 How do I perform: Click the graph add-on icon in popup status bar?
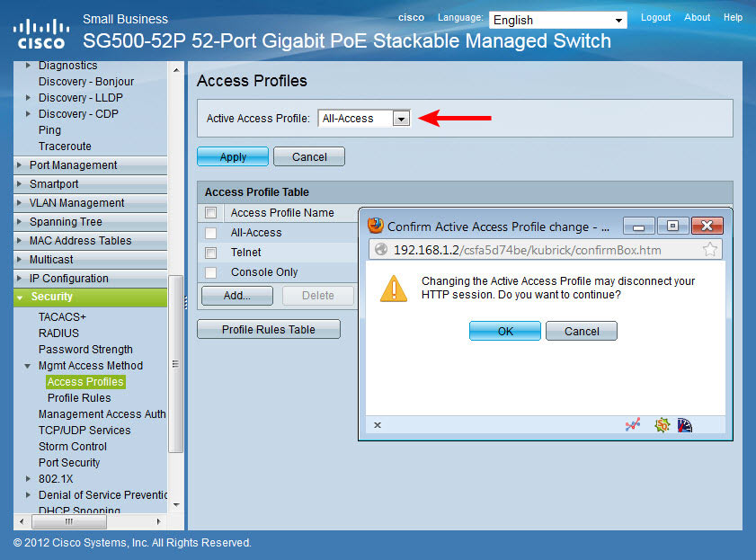tap(633, 424)
